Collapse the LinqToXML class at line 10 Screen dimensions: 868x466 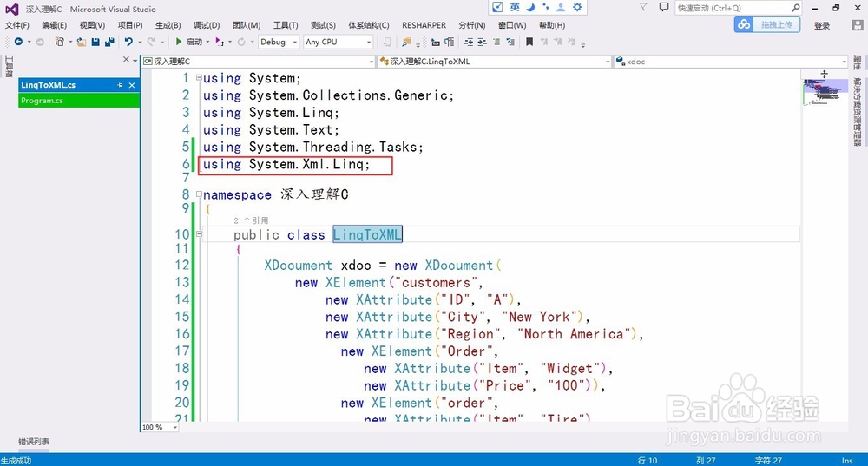tap(199, 234)
